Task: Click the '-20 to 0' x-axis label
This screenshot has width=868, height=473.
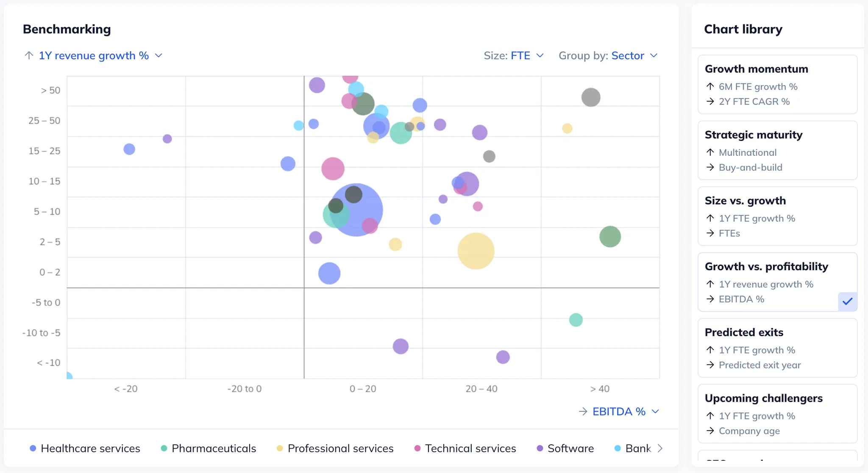Action: pyautogui.click(x=245, y=389)
